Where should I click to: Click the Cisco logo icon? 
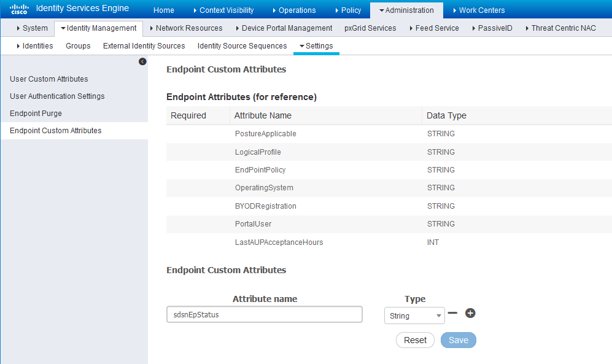[19, 9]
